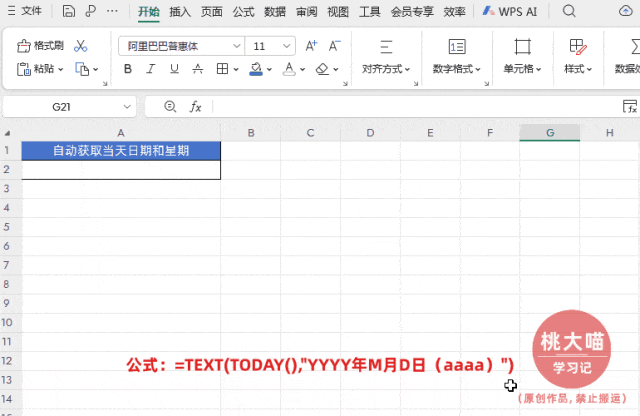Screen dimensions: 640x416
Task: Click the fx insert function icon
Action: pos(196,107)
